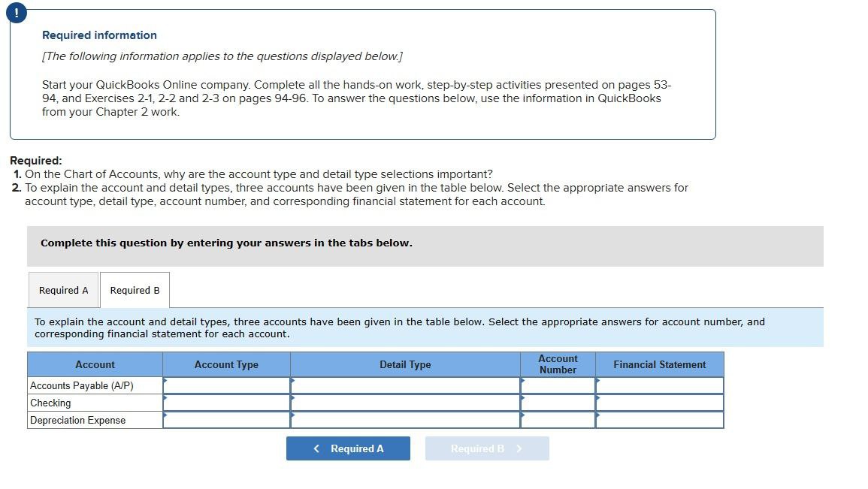The width and height of the screenshot is (868, 489).
Task: Switch to the Required A tab
Action: (x=63, y=290)
